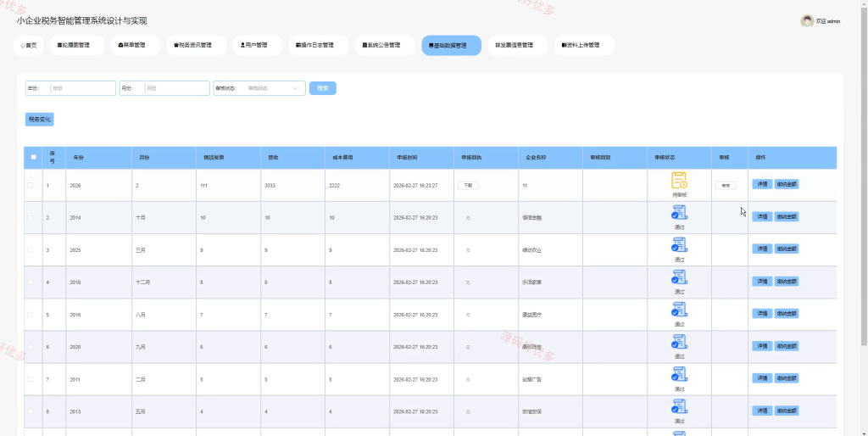Go to the 首页 home tab
Image resolution: width=868 pixels, height=436 pixels.
(28, 46)
